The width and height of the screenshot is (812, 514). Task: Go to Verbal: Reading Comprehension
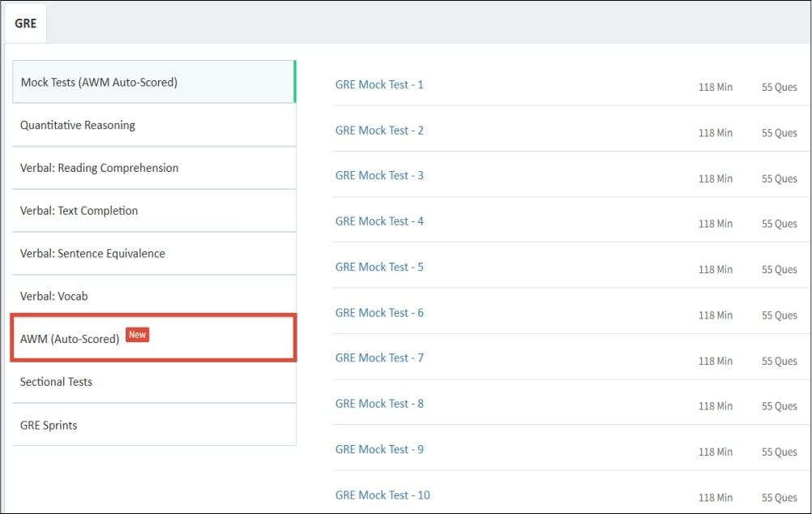point(99,168)
